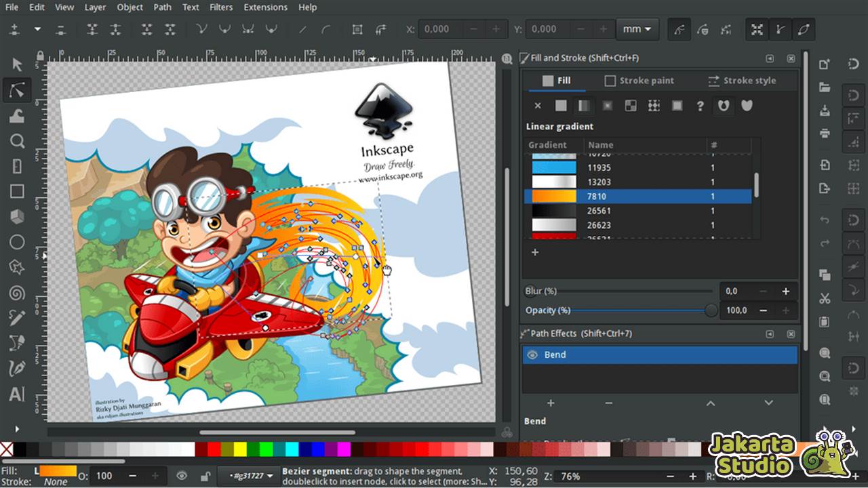Collapse the Path Effects panel
868x488 pixels.
770,334
